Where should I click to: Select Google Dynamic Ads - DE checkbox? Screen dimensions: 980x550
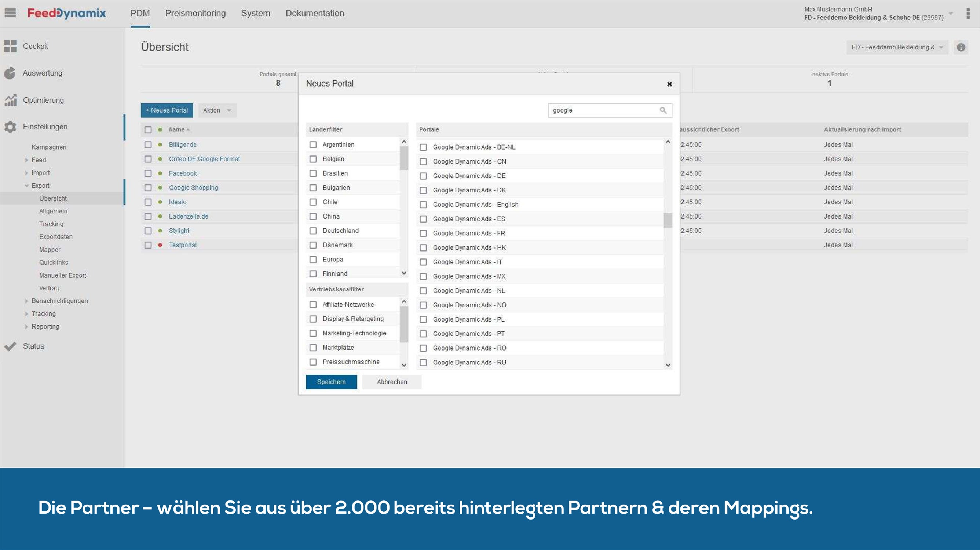423,176
